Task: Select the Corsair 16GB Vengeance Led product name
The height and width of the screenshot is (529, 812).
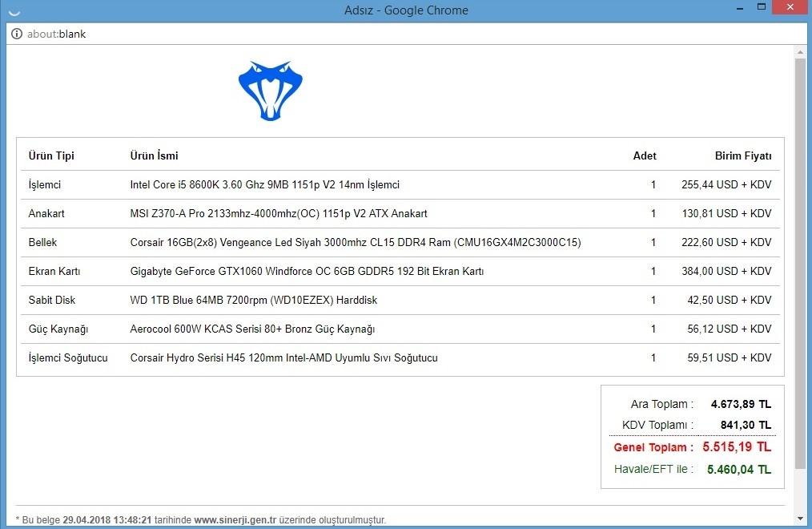Action: [356, 243]
